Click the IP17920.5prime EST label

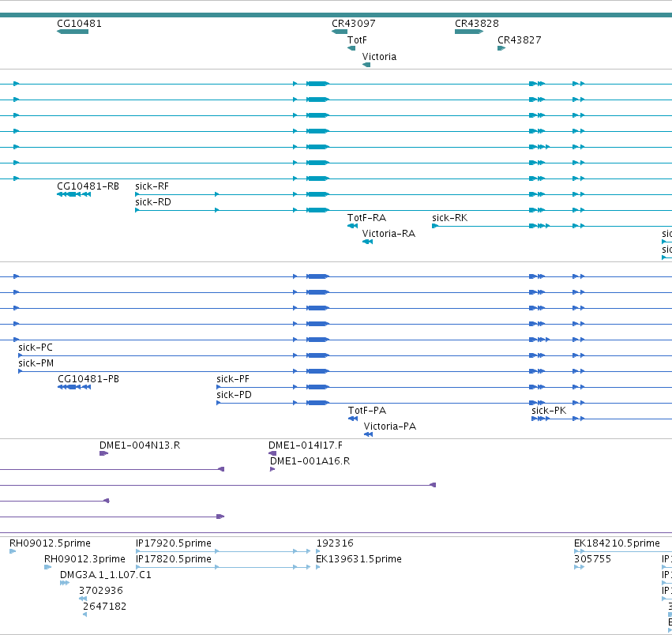point(174,543)
